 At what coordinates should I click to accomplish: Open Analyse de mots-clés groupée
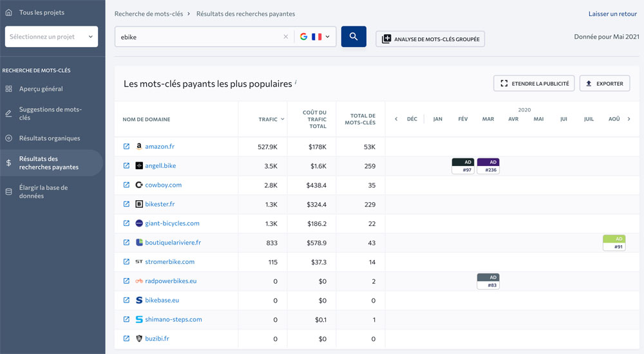430,39
